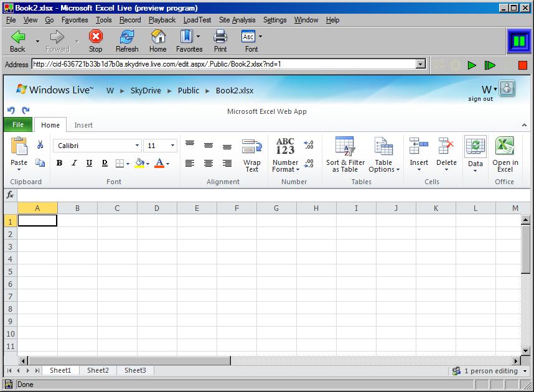Screen dimensions: 534x392
Task: Click the Print icon
Action: (220, 37)
